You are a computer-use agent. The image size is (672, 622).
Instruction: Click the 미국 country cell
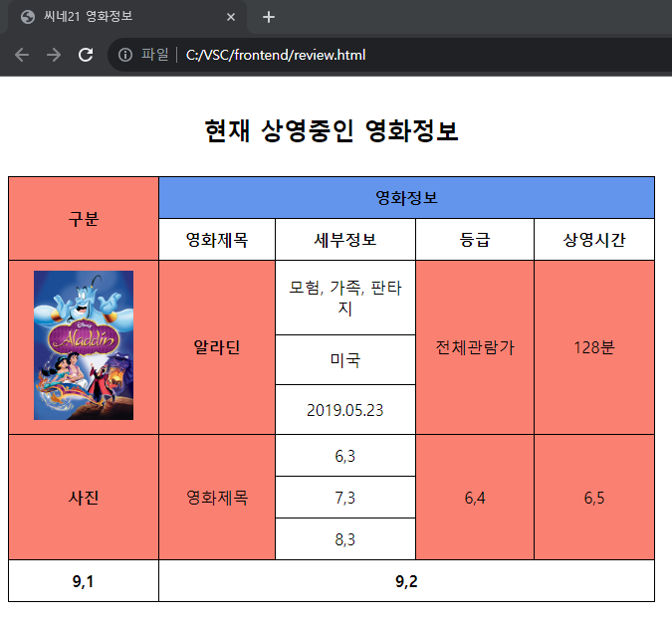point(345,360)
